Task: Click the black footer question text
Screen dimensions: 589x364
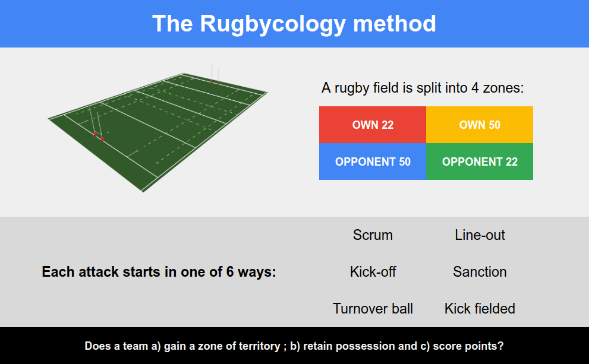Action: coord(294,346)
